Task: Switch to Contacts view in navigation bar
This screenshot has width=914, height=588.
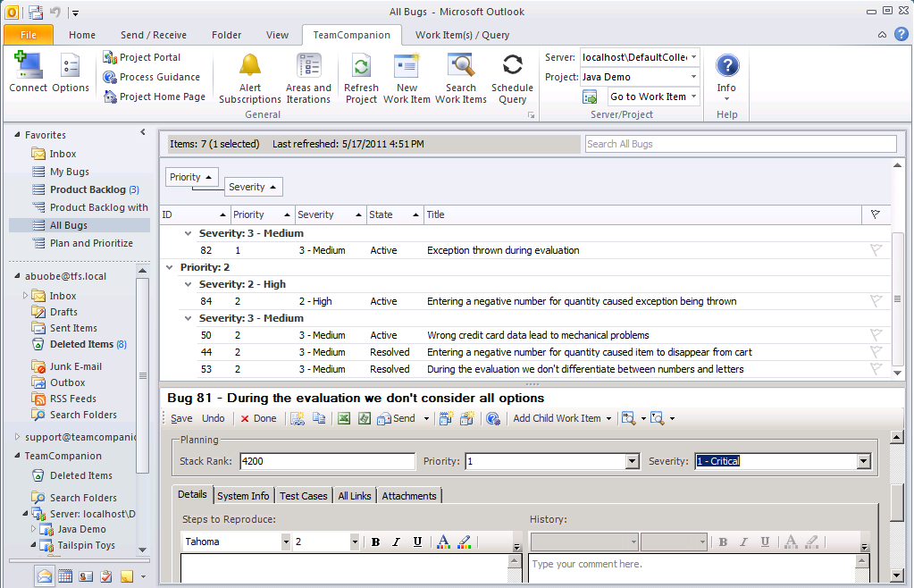Action: pyautogui.click(x=86, y=576)
